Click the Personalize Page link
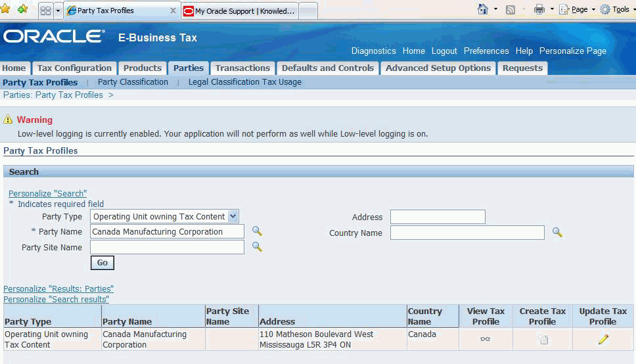636x364 pixels. tap(573, 51)
